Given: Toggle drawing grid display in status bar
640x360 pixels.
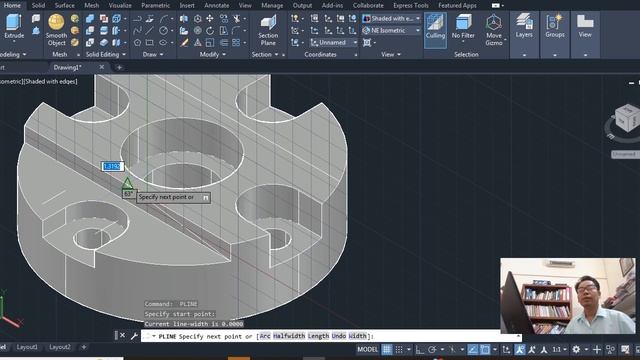Looking at the screenshot, I should [x=387, y=349].
